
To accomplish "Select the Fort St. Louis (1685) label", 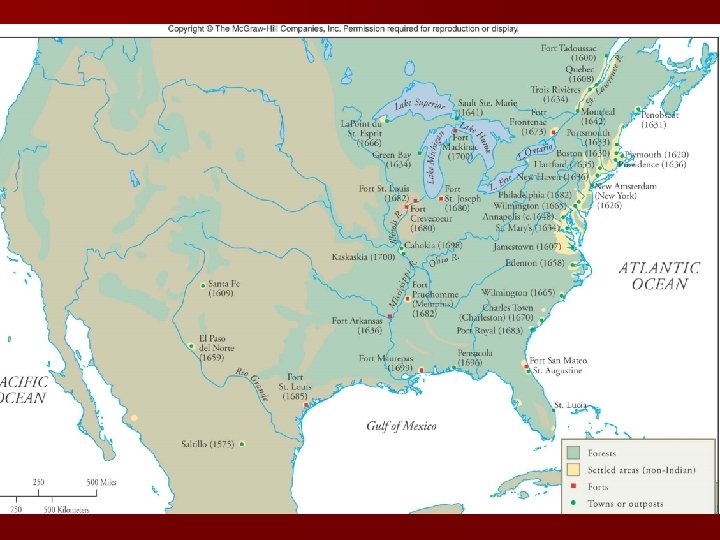I will pos(295,387).
